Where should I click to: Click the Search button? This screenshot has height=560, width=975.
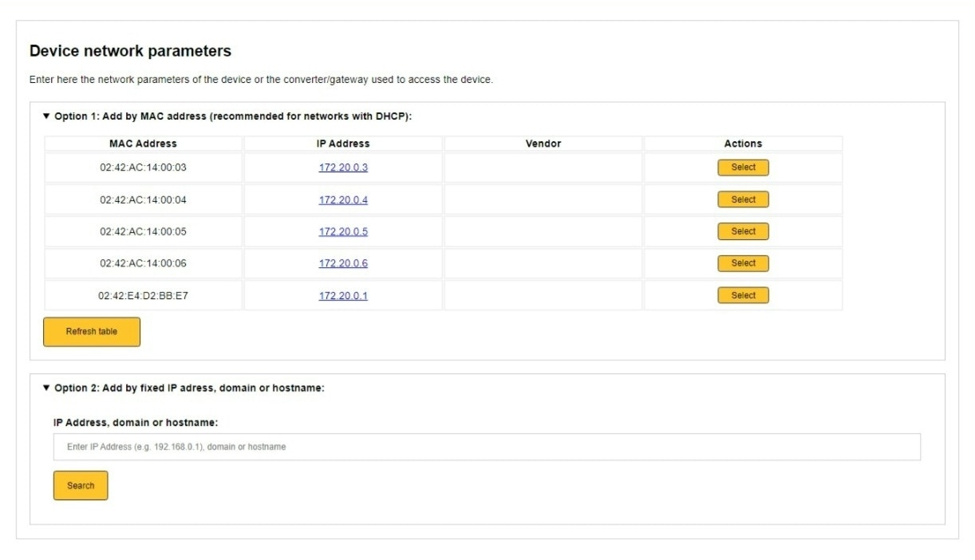81,486
